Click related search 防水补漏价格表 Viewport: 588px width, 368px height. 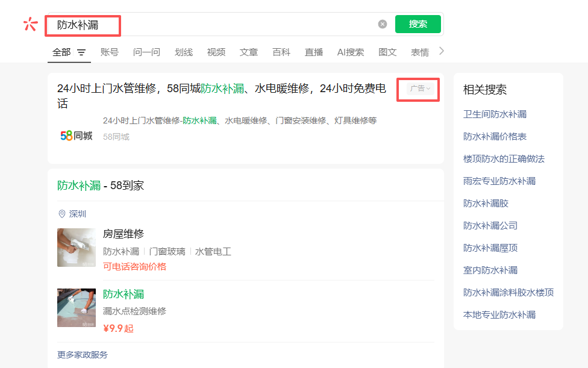coord(495,137)
